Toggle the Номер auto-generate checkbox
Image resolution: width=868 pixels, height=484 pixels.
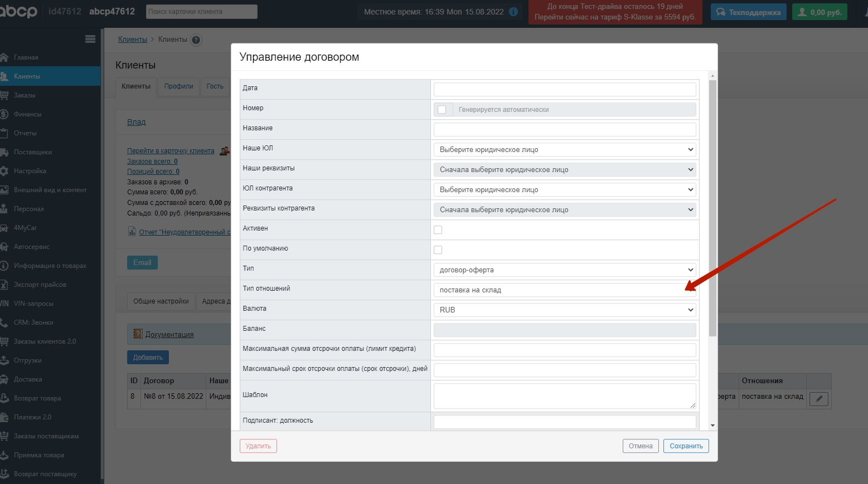[442, 110]
